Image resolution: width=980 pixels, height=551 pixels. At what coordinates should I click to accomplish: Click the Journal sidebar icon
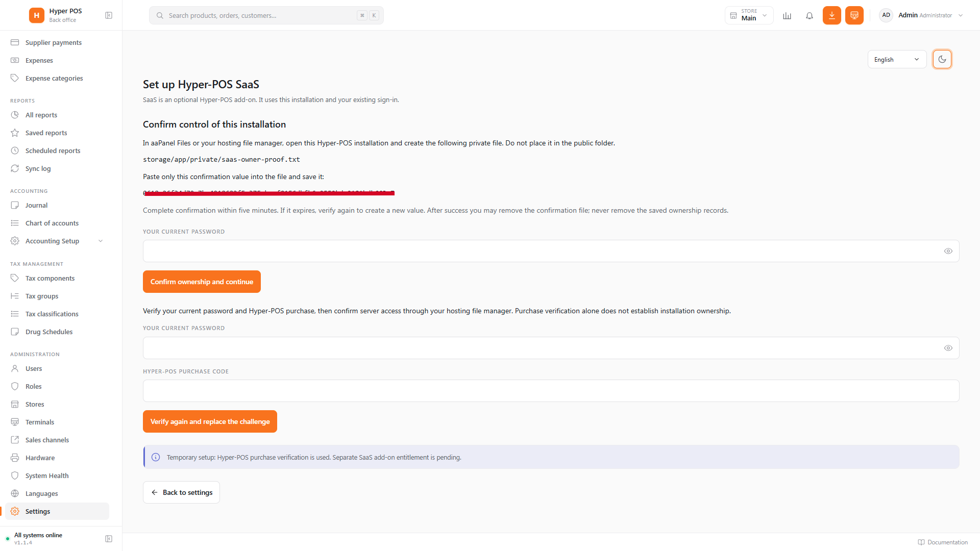(x=15, y=205)
